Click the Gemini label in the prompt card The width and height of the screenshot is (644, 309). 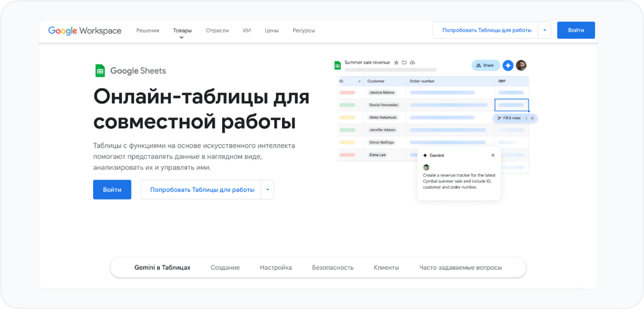pyautogui.click(x=437, y=155)
